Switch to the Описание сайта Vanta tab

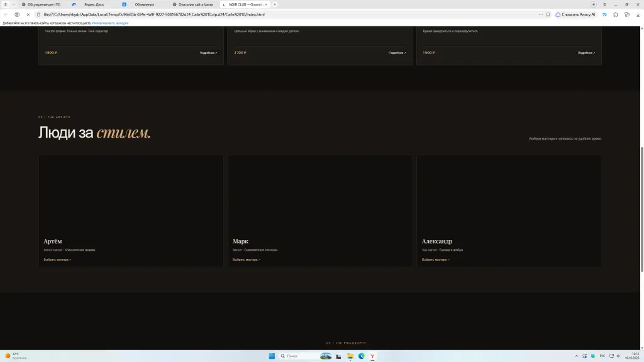pos(195,4)
